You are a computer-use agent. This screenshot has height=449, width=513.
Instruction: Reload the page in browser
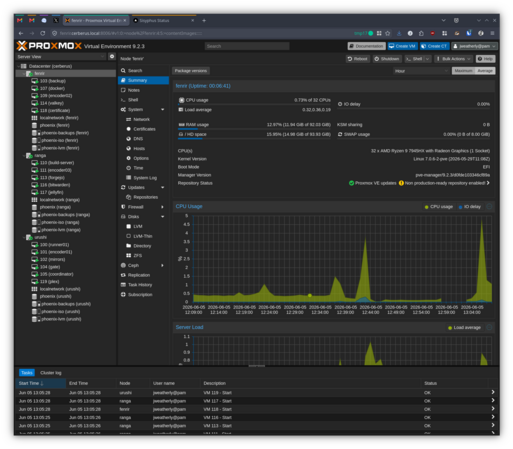tap(43, 33)
